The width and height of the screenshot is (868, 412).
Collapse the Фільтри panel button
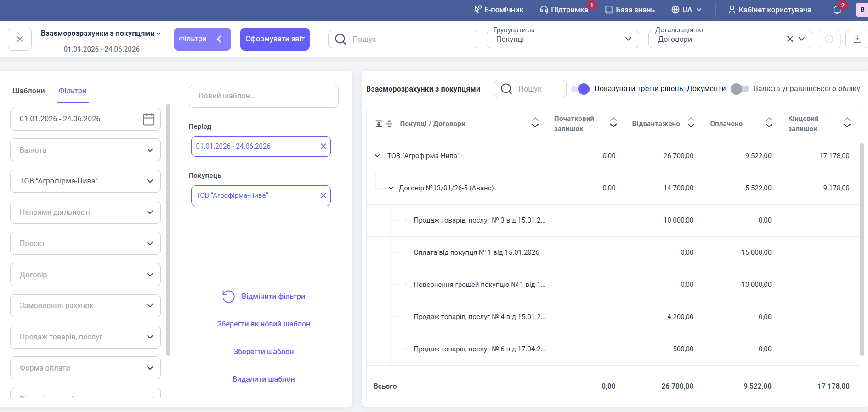pyautogui.click(x=202, y=39)
